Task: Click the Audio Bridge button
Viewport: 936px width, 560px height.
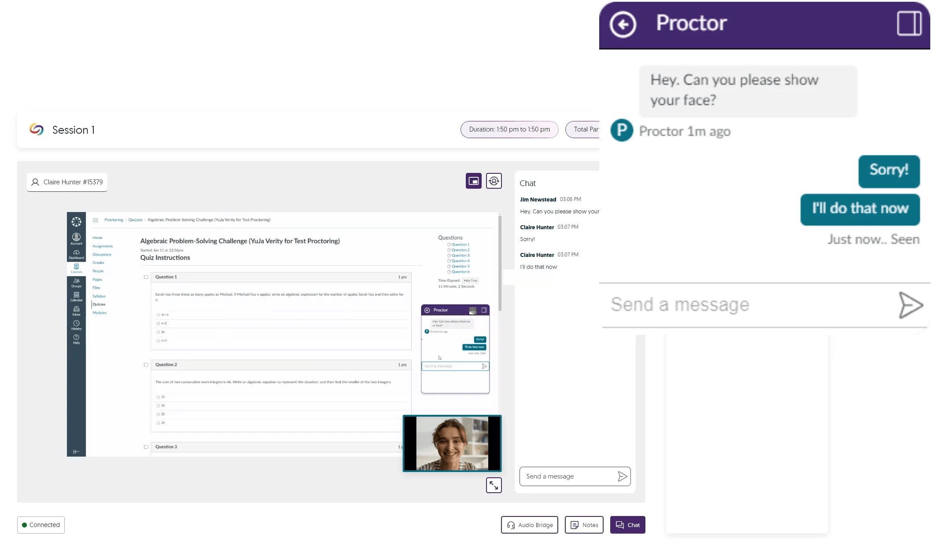Action: (529, 525)
